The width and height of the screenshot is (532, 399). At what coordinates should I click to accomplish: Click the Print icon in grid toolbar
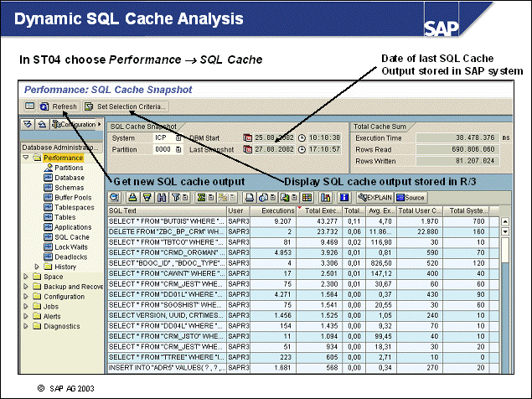(250, 196)
